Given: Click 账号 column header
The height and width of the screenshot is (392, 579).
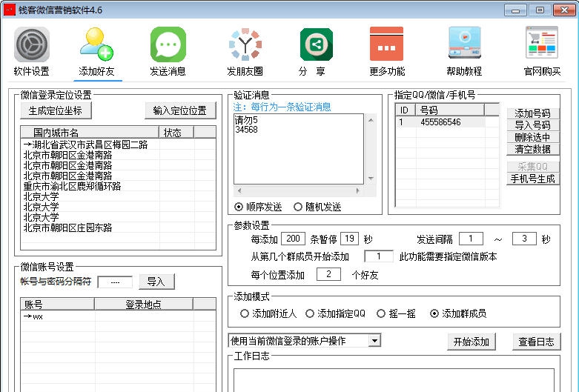Looking at the screenshot, I should click(58, 304).
